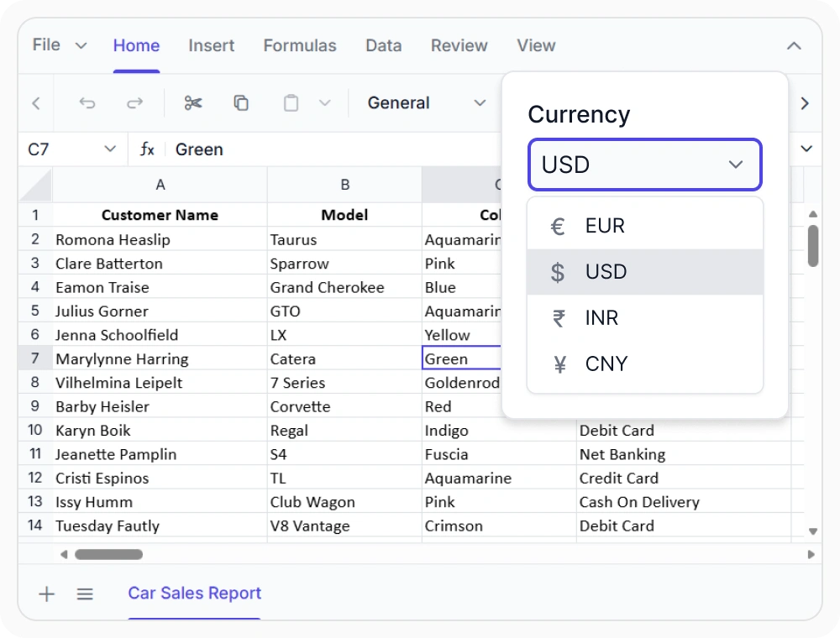Open the General number format dropdown
This screenshot has height=638, width=840.
427,102
